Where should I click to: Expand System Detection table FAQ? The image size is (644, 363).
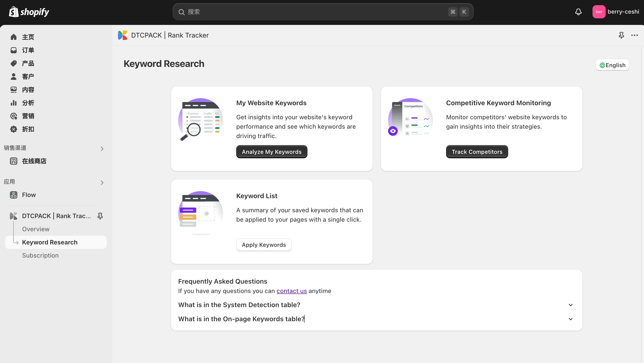(570, 305)
